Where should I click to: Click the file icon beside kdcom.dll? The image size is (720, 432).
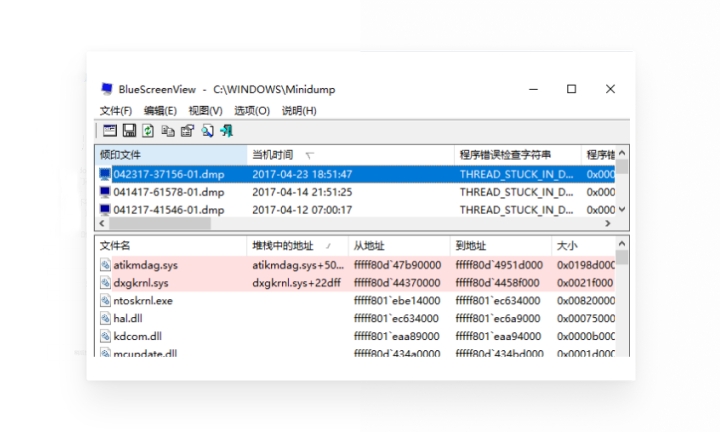point(105,336)
